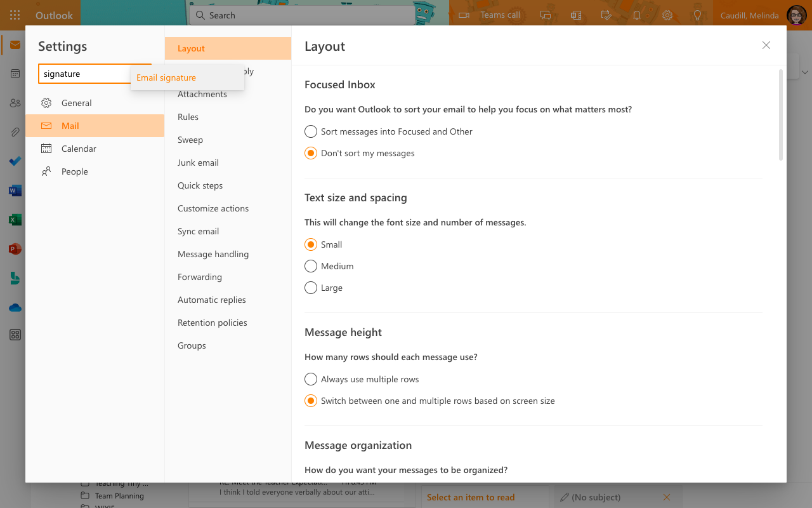Open the My Day calendar-check icon
This screenshot has width=812, height=508.
(606, 15)
